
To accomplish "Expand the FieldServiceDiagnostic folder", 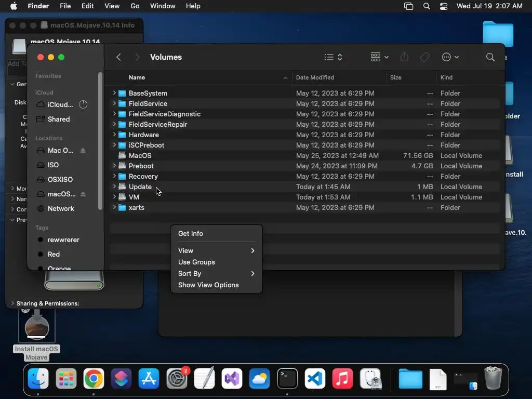I will (114, 114).
